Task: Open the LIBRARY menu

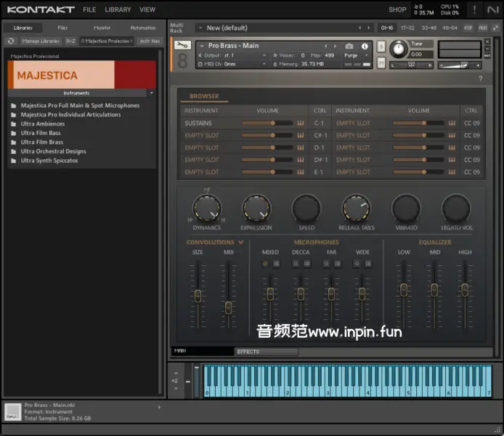Action: click(118, 9)
